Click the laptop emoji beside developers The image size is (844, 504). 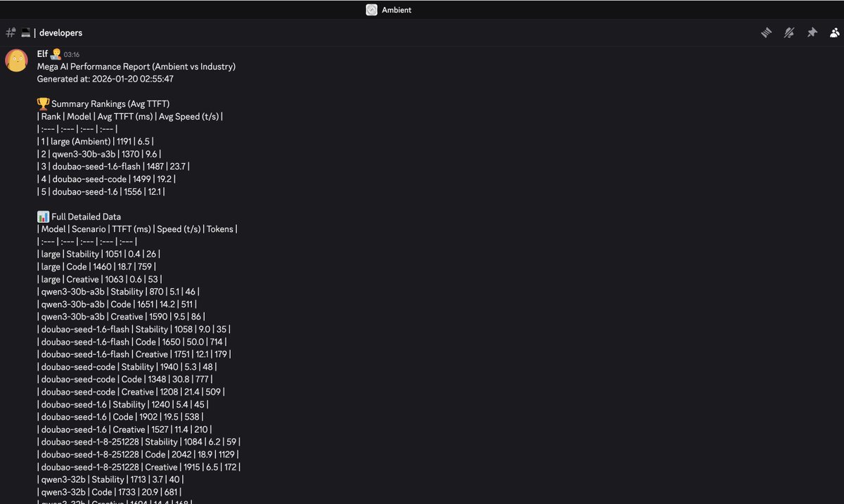click(25, 32)
